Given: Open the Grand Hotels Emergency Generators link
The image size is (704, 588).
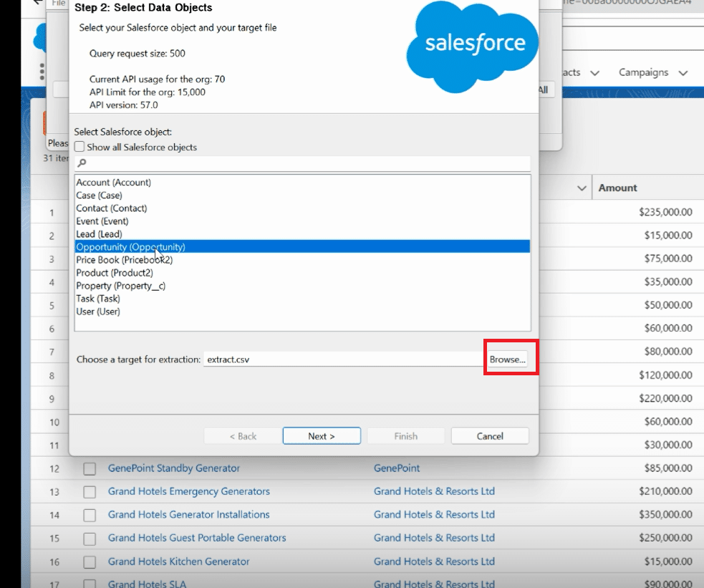Looking at the screenshot, I should coord(189,491).
